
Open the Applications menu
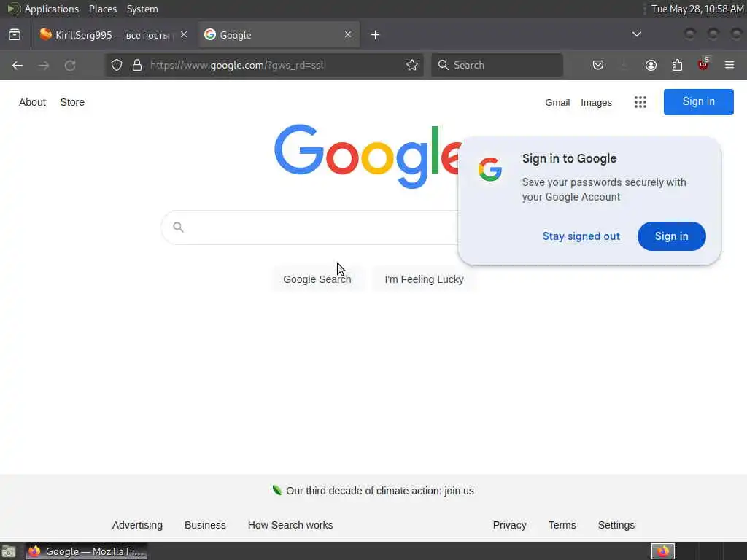[x=52, y=9]
